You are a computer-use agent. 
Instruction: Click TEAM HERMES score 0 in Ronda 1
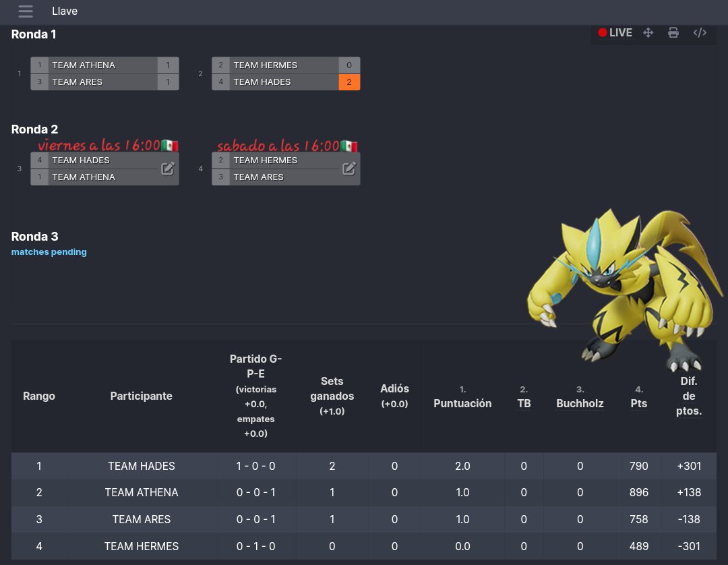point(349,65)
